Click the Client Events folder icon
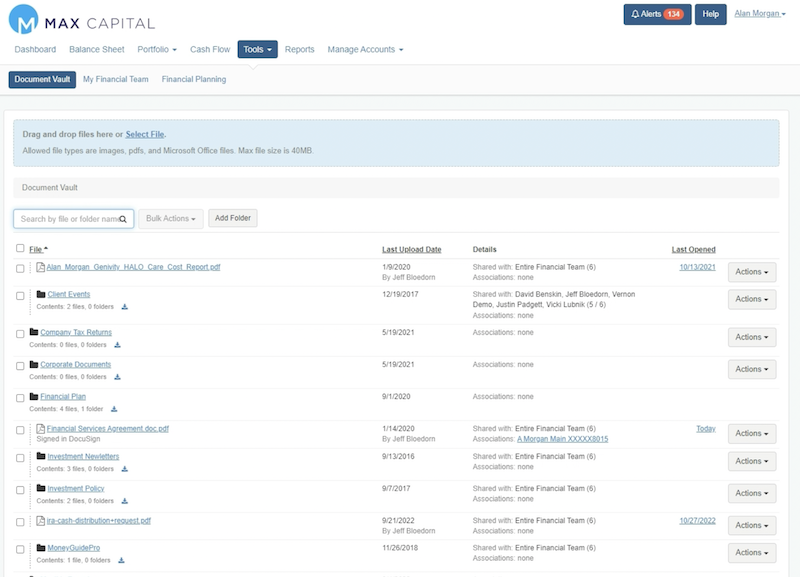Viewport: 800px width, 577px height. pos(41,294)
